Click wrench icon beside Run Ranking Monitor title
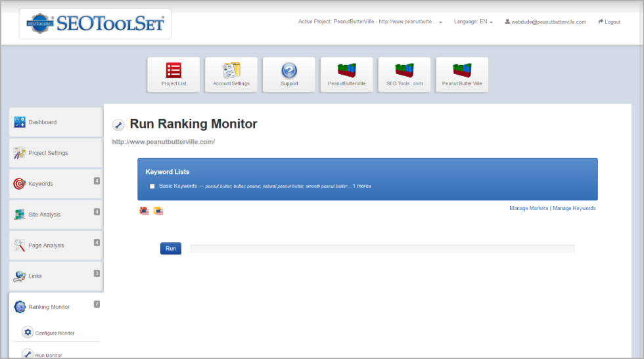 tap(118, 125)
